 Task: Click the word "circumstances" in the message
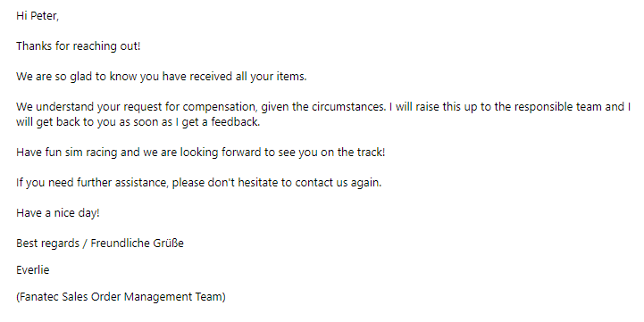348,107
